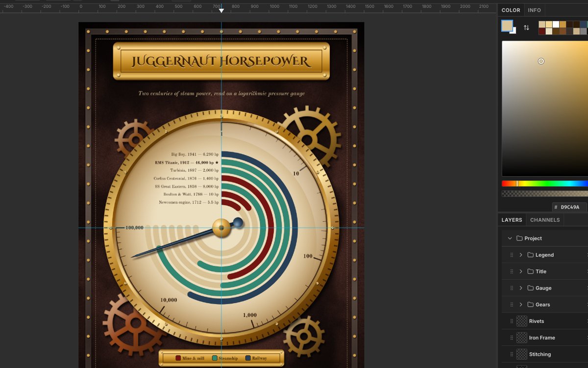Select the Gauge group name
The image size is (588, 368).
[x=543, y=288]
